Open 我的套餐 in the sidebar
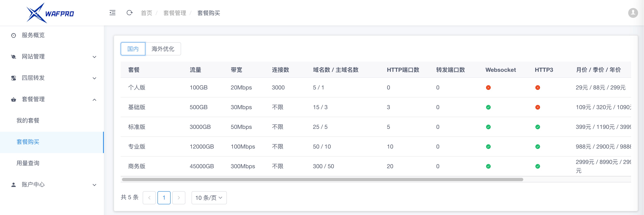This screenshot has height=215, width=644. pos(28,121)
